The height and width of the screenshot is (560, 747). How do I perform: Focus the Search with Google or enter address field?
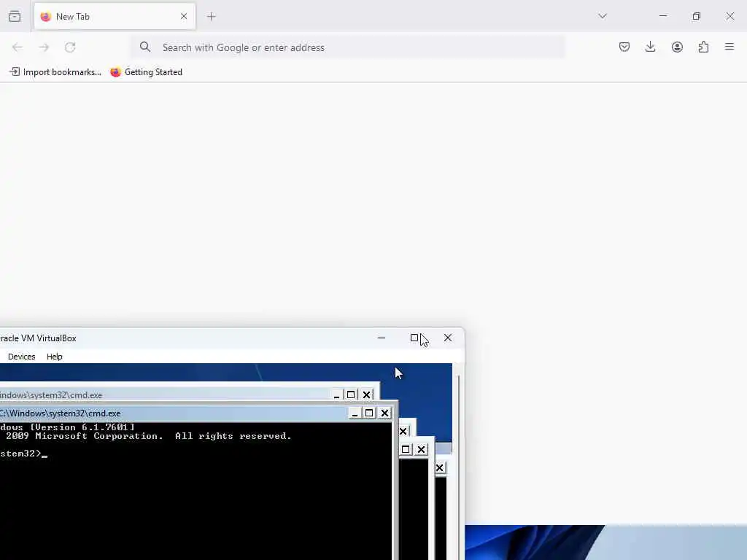pyautogui.click(x=348, y=47)
